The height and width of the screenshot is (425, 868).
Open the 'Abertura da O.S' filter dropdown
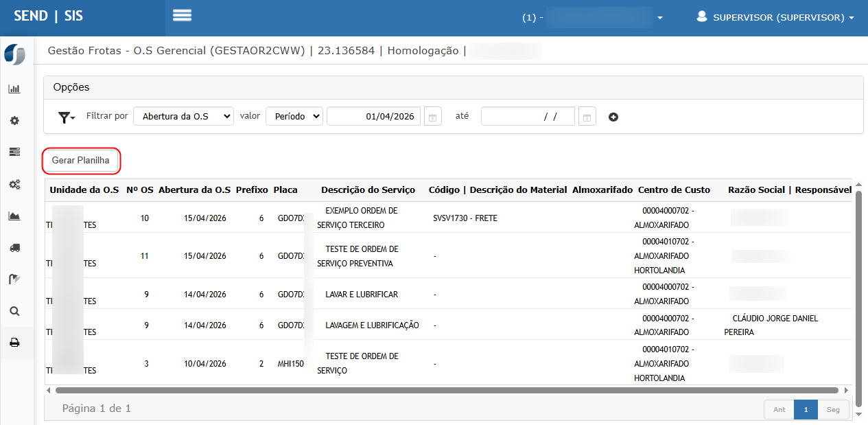(x=183, y=117)
